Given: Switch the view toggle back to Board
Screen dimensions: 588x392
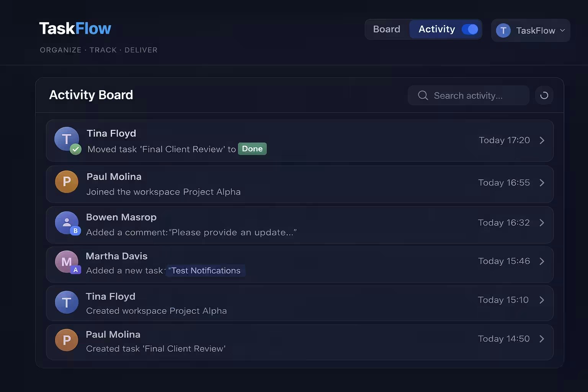Looking at the screenshot, I should [x=386, y=29].
